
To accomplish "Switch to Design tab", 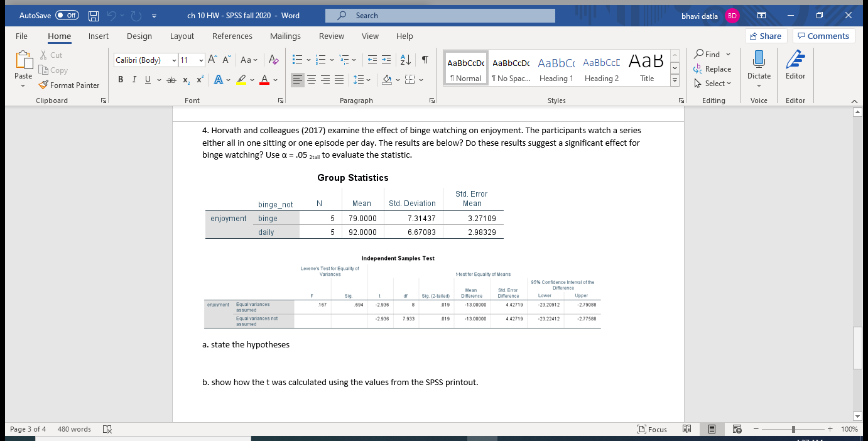I will tap(139, 36).
